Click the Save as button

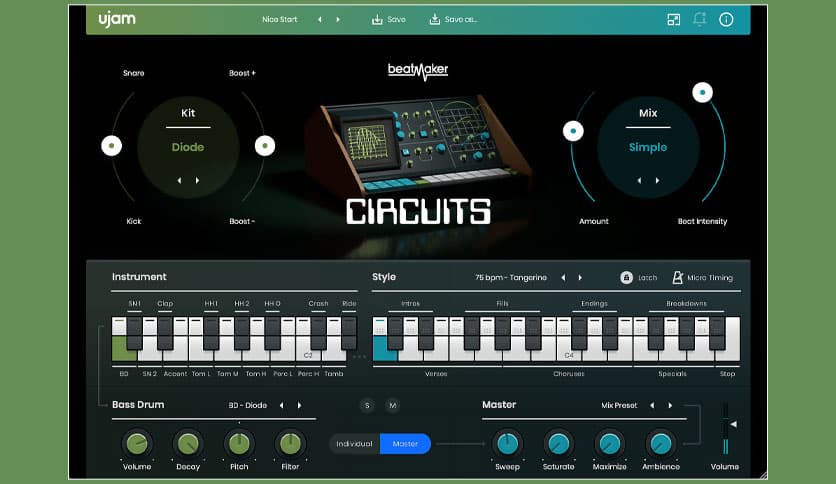[453, 20]
